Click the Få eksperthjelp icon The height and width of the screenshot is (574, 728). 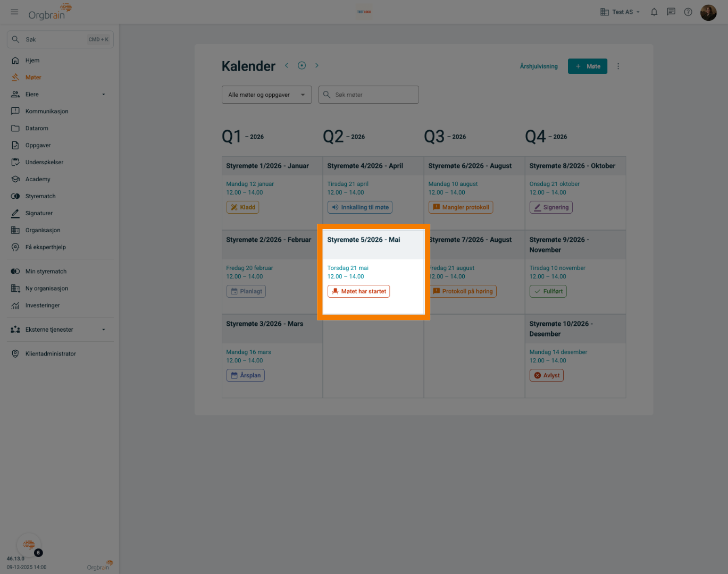pos(15,248)
